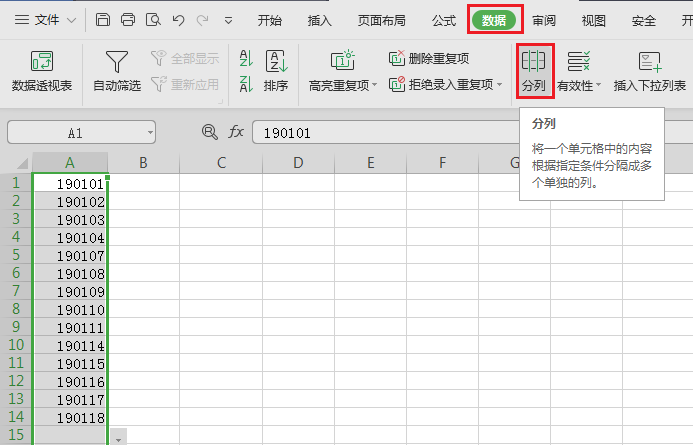The height and width of the screenshot is (445, 693).
Task: Open the 安全 tab
Action: (644, 20)
